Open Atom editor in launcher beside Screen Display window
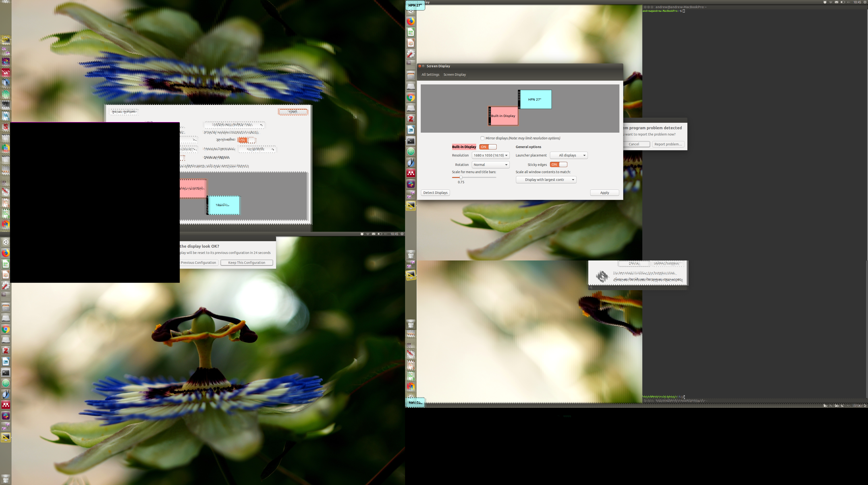This screenshot has height=485, width=868. [x=411, y=152]
